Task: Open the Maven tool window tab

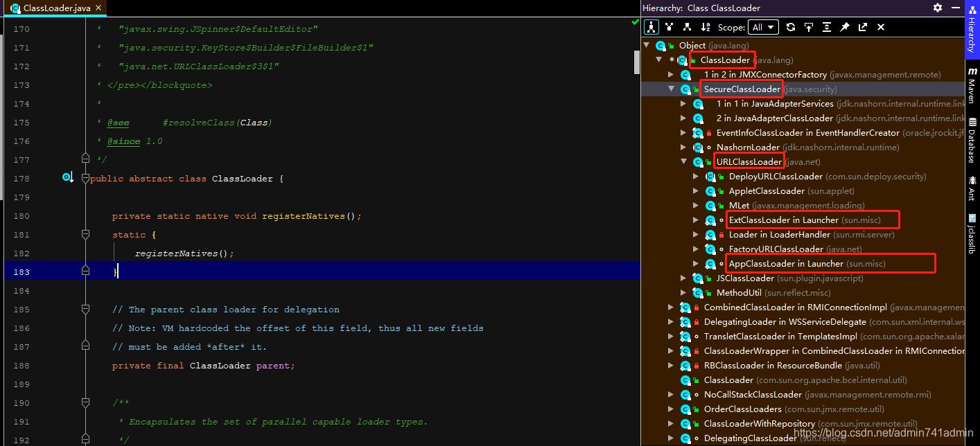Action: point(972,87)
